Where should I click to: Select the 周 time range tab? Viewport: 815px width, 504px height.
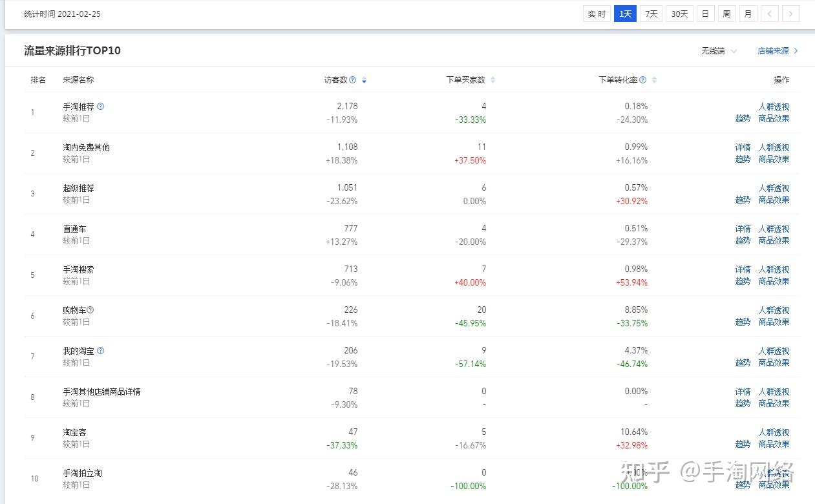point(726,14)
